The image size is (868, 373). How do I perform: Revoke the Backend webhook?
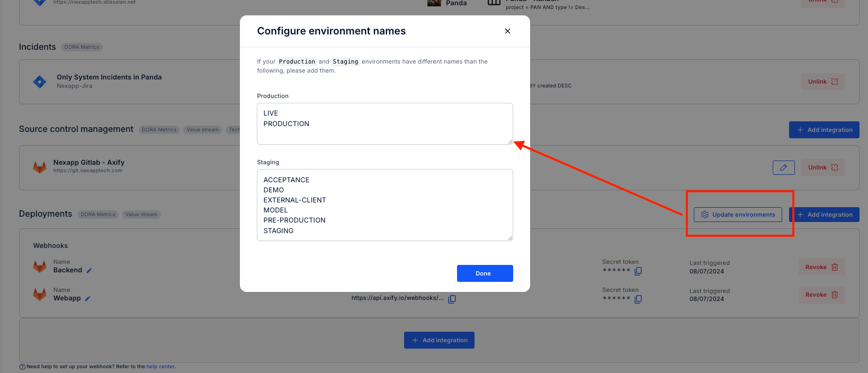coord(821,267)
